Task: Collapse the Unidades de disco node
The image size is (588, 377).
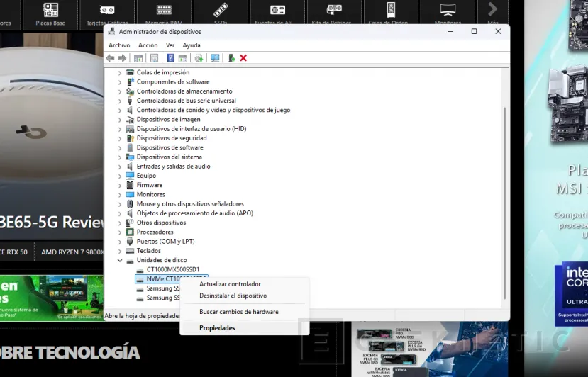Action: point(120,260)
